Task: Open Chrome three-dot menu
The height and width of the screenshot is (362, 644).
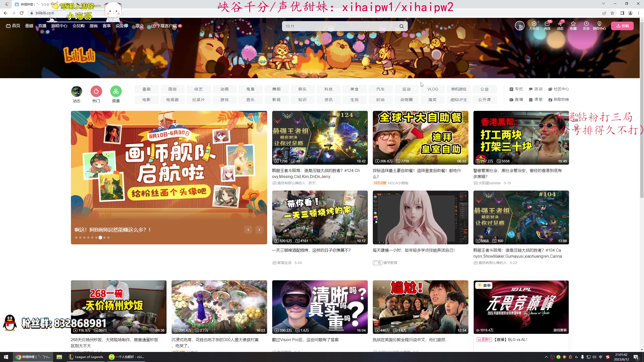Action: [x=638, y=13]
